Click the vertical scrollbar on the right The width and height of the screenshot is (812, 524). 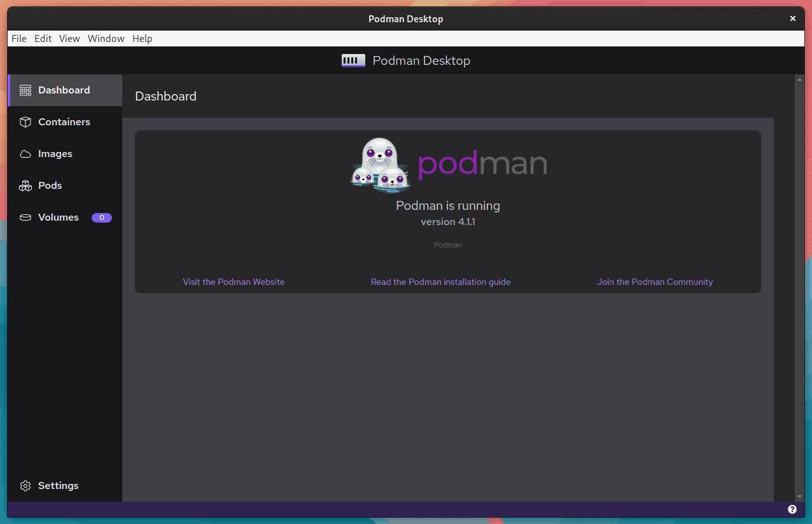point(800,286)
